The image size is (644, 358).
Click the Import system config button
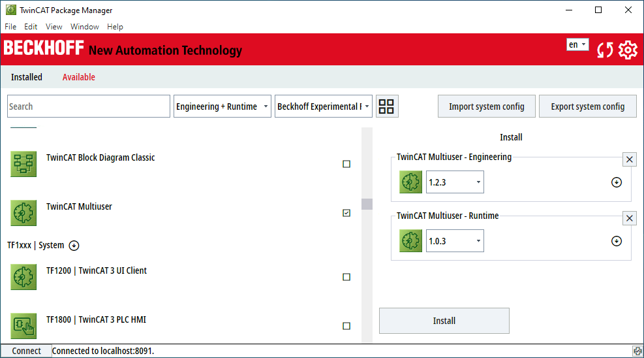(486, 106)
